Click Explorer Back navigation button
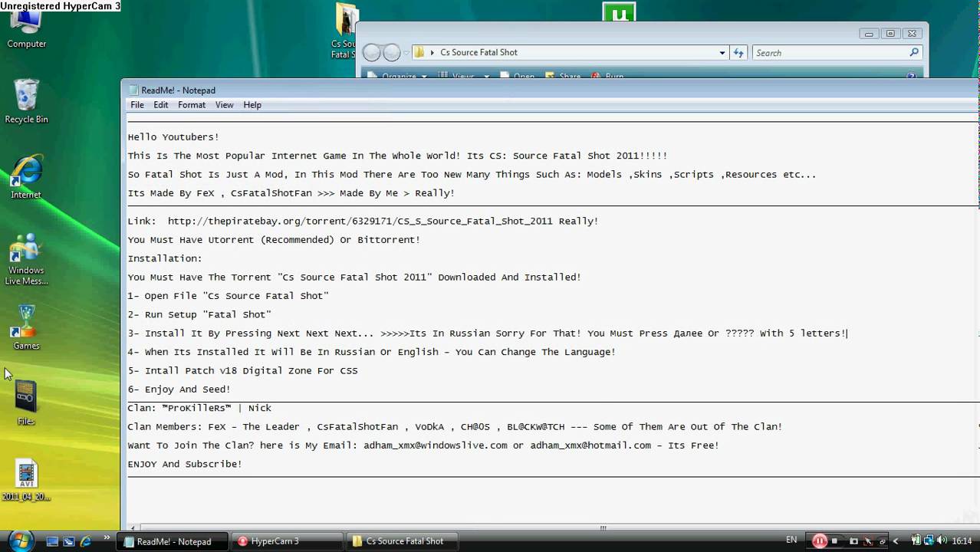This screenshot has width=980, height=552. [x=372, y=52]
